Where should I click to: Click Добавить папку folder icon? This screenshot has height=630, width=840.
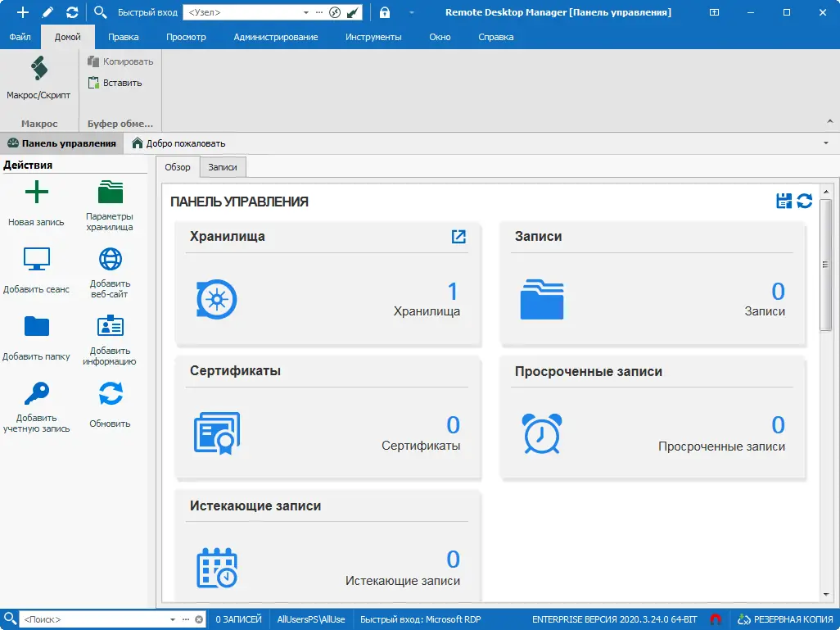(x=36, y=326)
